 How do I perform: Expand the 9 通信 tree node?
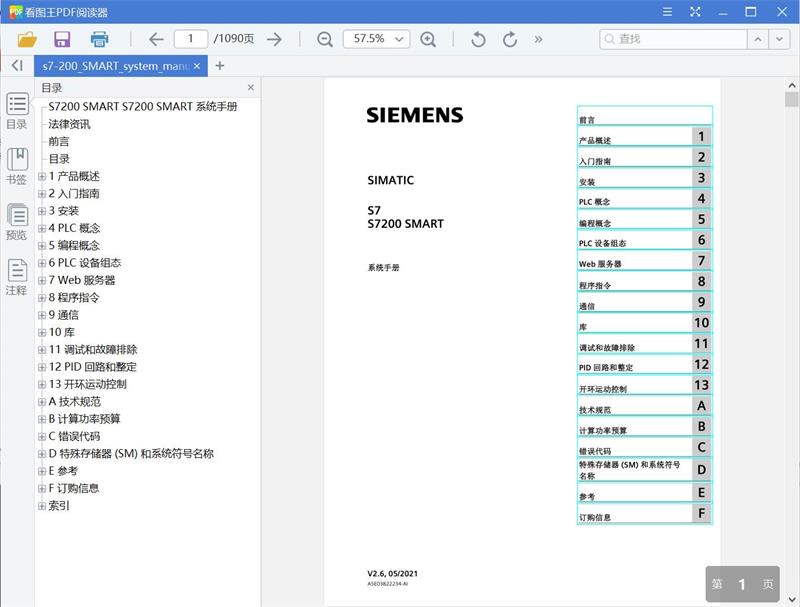pos(42,315)
